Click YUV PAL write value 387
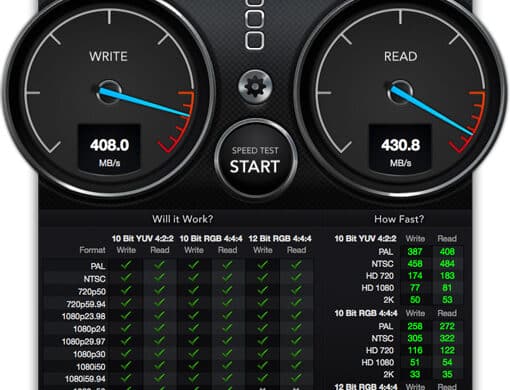 [x=415, y=252]
